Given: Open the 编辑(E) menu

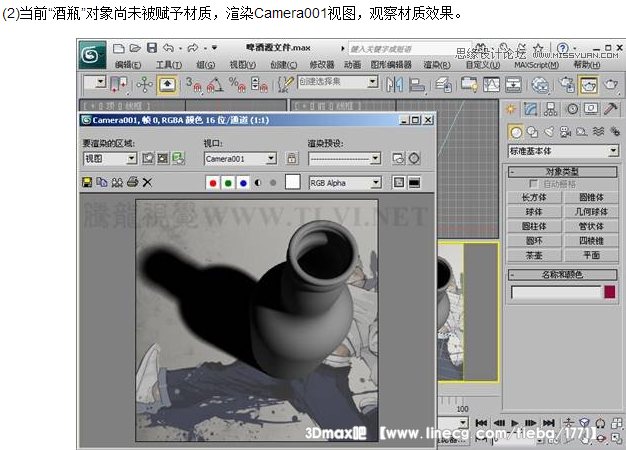Looking at the screenshot, I should [x=129, y=64].
